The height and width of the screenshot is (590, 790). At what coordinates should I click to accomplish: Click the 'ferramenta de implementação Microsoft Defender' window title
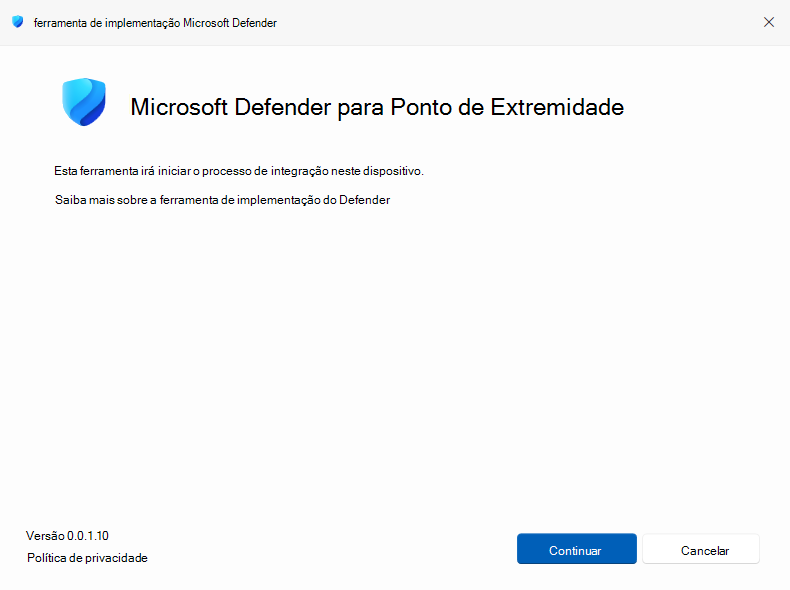pyautogui.click(x=155, y=23)
